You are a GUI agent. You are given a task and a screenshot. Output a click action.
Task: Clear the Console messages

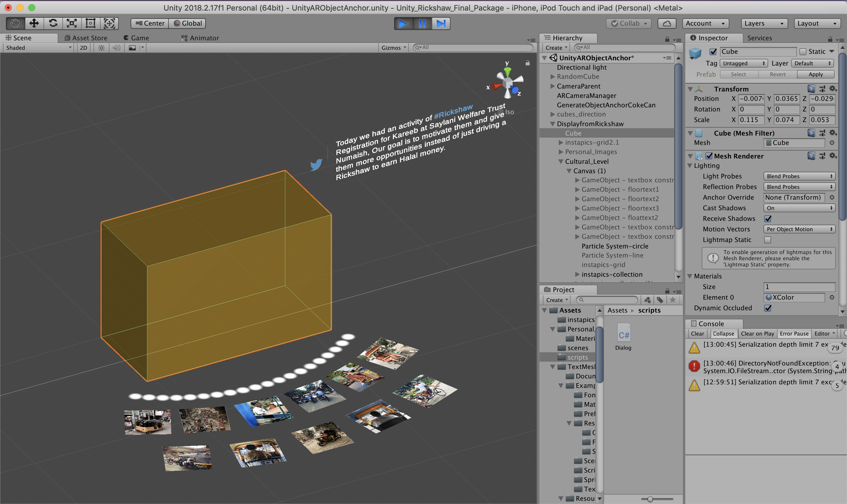698,334
